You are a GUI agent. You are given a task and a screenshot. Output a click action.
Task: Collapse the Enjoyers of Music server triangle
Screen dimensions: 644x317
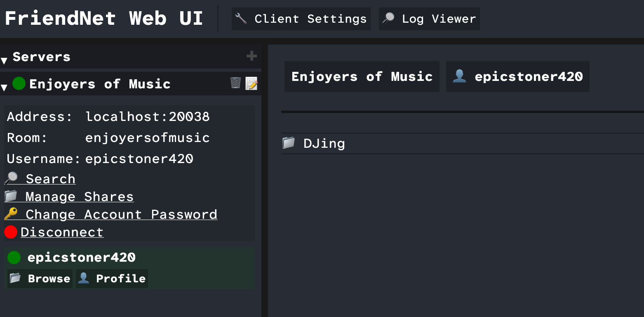[x=4, y=87]
